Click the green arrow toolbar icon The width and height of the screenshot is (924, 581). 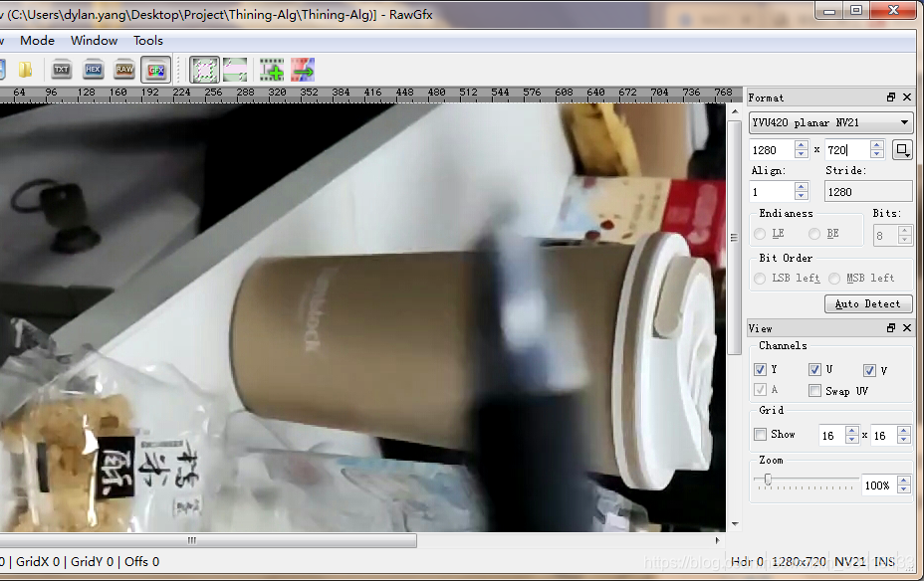(x=303, y=70)
